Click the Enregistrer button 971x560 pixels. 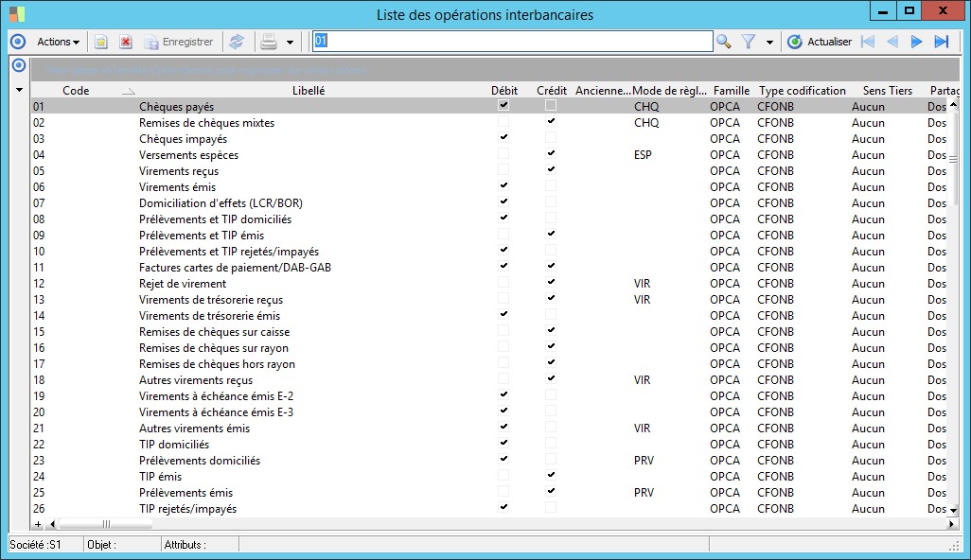(178, 42)
